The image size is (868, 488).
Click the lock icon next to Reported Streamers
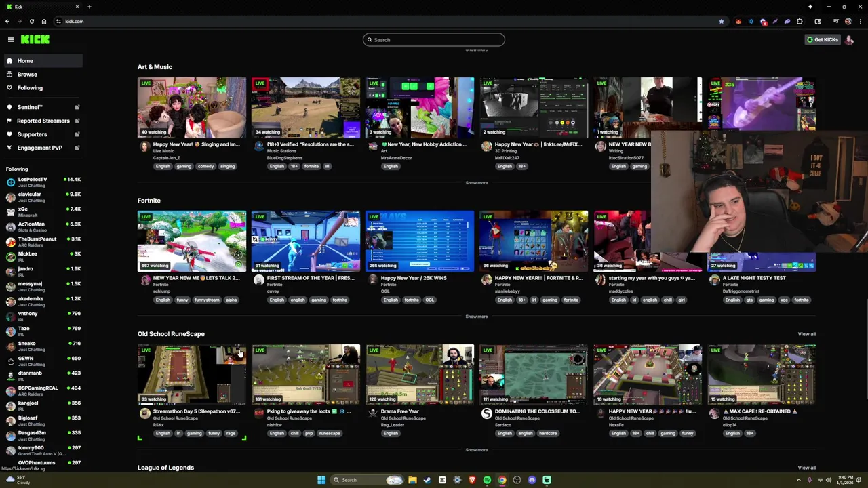click(77, 121)
